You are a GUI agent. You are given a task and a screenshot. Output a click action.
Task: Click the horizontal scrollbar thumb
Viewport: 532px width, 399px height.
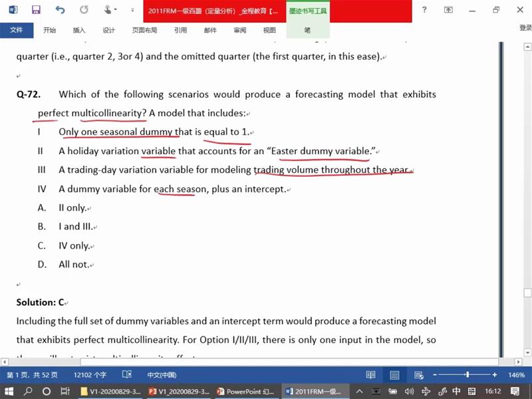[289, 362]
